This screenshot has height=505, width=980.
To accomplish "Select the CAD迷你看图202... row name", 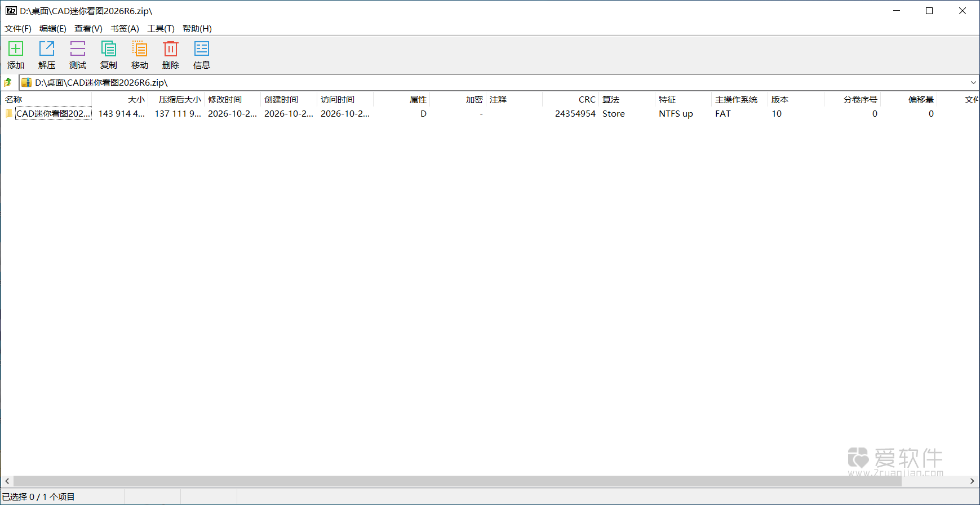I will [x=54, y=113].
